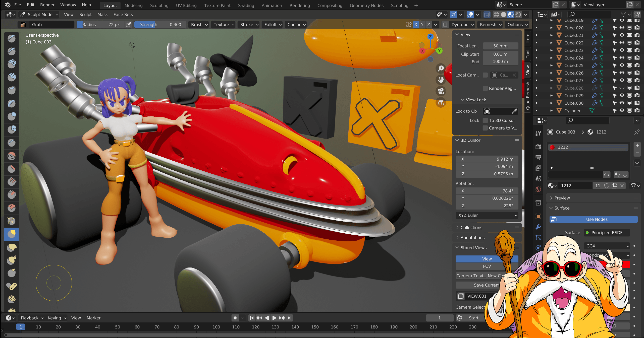Click the X axis on navigation gizmo
The height and width of the screenshot is (338, 644).
422,51
